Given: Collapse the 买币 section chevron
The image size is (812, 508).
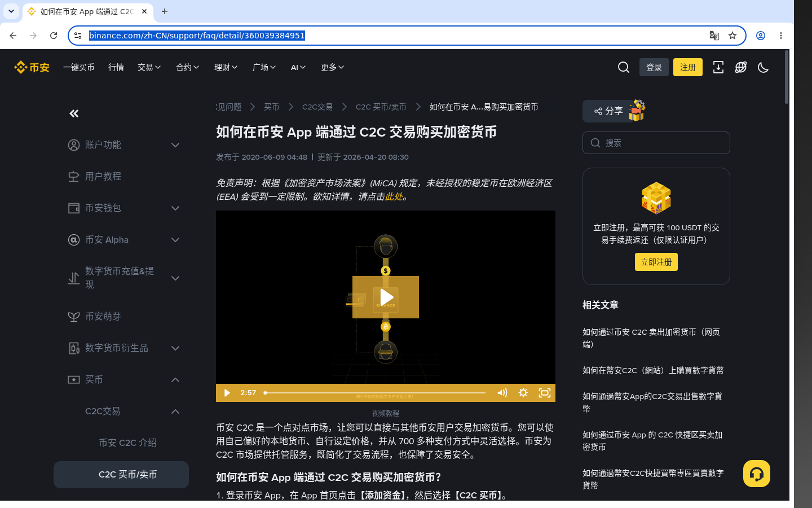Looking at the screenshot, I should [175, 380].
